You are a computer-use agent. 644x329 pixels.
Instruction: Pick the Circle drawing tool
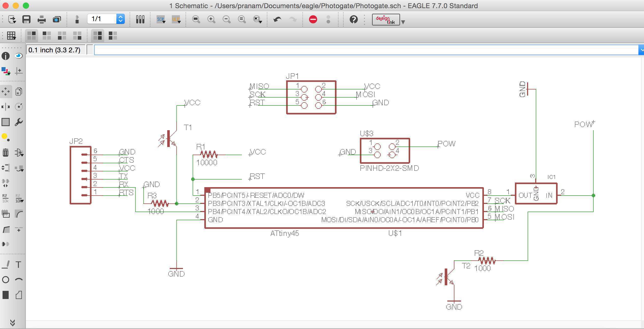click(x=6, y=280)
